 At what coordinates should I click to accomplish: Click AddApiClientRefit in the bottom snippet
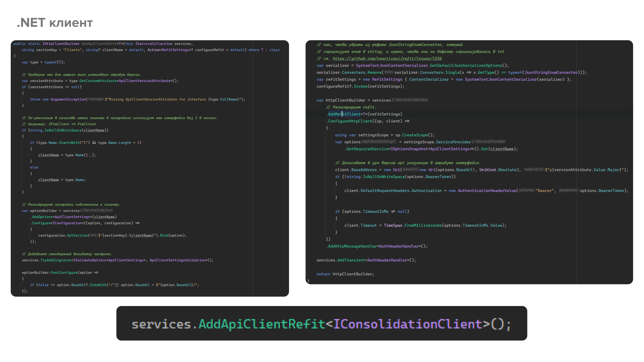click(261, 324)
